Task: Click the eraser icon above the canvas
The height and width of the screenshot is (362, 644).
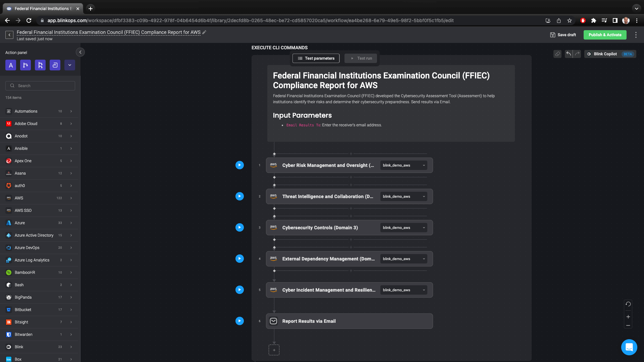Action: tap(557, 54)
